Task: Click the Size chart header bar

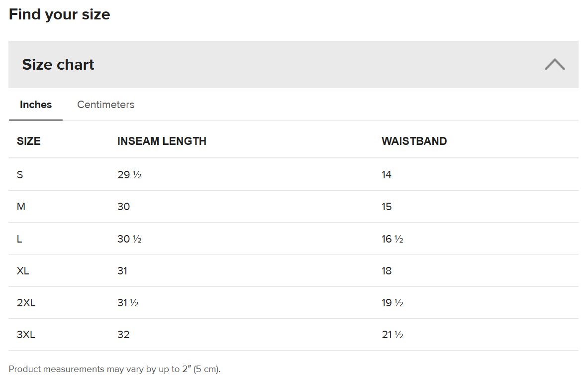Action: click(293, 65)
